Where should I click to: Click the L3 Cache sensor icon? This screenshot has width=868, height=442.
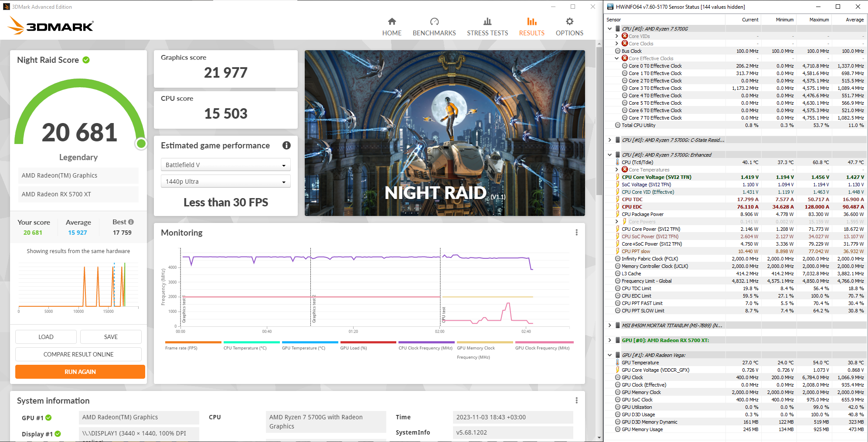[618, 274]
